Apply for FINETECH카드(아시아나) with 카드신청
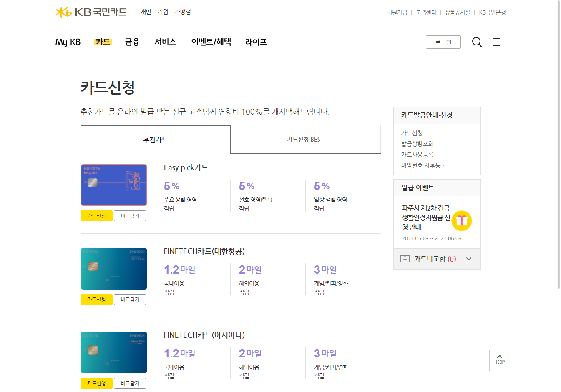Viewport: 561px width, 392px height. click(96, 383)
